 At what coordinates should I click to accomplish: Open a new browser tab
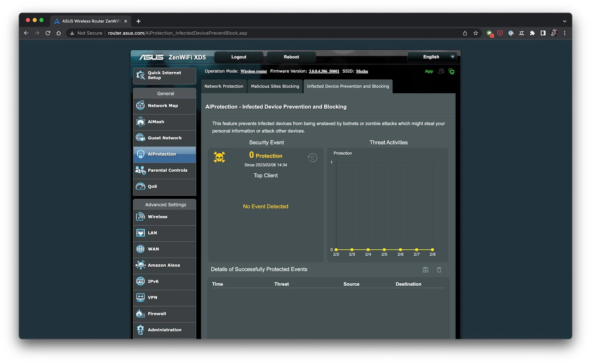(139, 21)
